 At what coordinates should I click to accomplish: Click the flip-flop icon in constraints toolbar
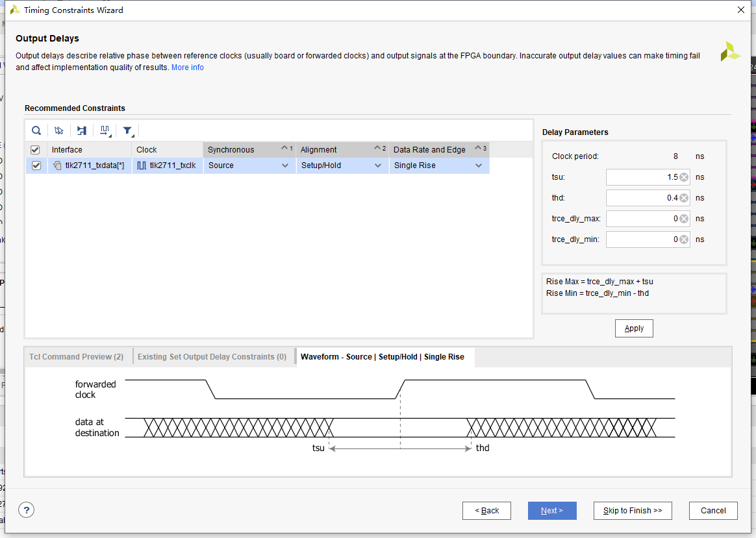(82, 130)
